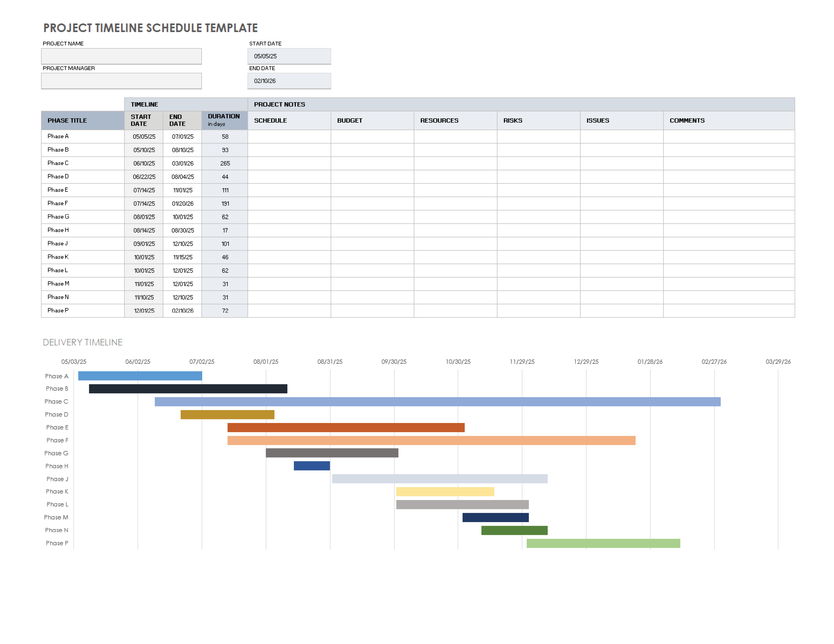Screen dimensions: 834x644
Task: Click the 08/01/25 axis date label
Action: click(x=266, y=362)
